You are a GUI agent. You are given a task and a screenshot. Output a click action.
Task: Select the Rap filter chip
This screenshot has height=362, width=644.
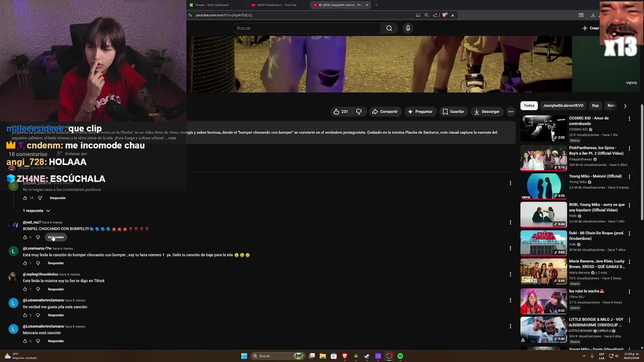point(595,106)
